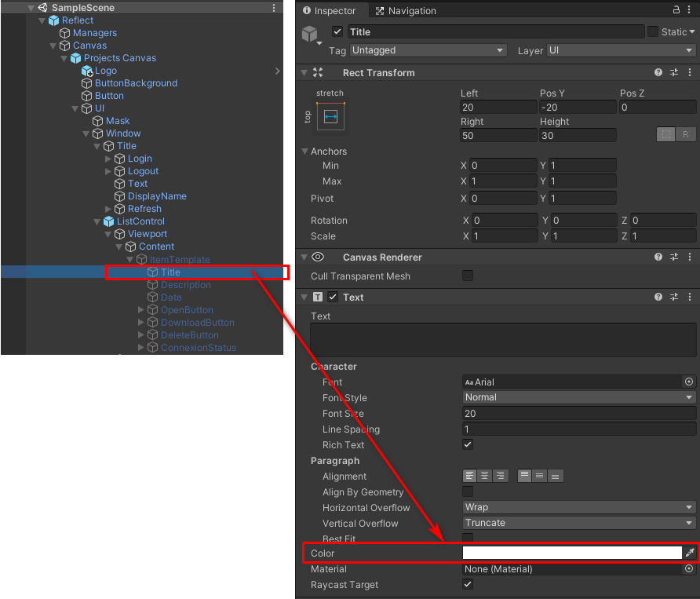Open the Tag dropdown showing Untagged
The height and width of the screenshot is (599, 700).
tap(428, 50)
